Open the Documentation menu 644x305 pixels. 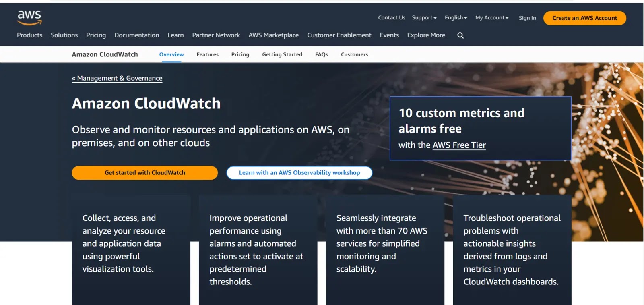tap(137, 35)
